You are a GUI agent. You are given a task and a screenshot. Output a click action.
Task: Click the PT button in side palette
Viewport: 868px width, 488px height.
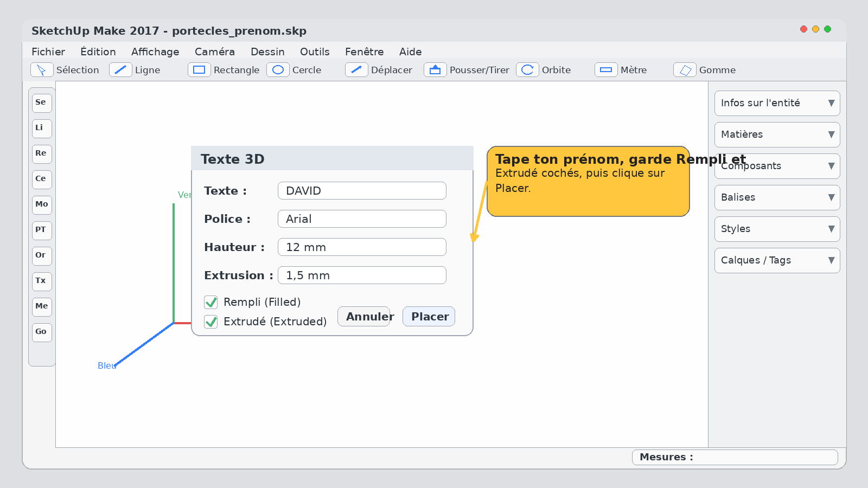[x=42, y=230]
